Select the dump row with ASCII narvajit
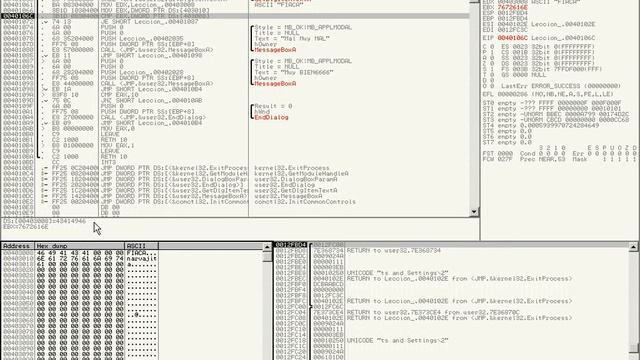The image size is (640, 360). click(x=80, y=259)
